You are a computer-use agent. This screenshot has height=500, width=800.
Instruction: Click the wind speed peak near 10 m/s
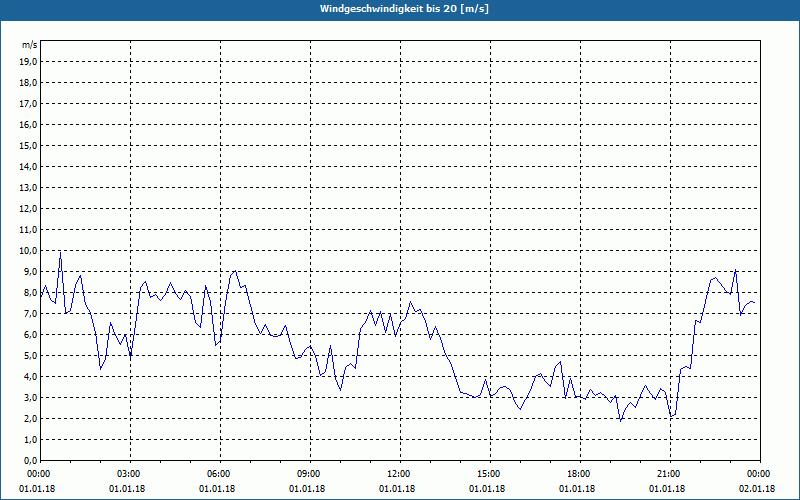coord(60,253)
